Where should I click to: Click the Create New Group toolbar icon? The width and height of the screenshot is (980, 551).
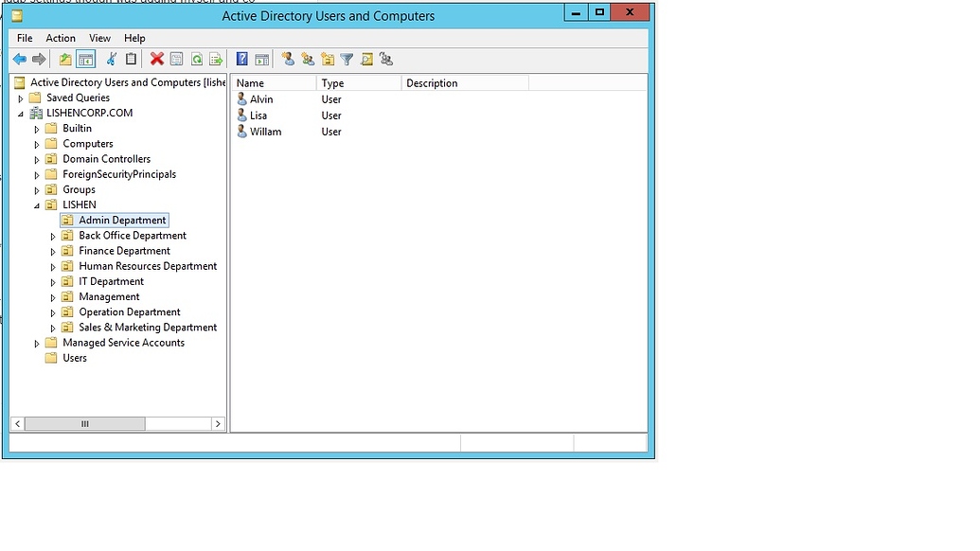click(306, 59)
